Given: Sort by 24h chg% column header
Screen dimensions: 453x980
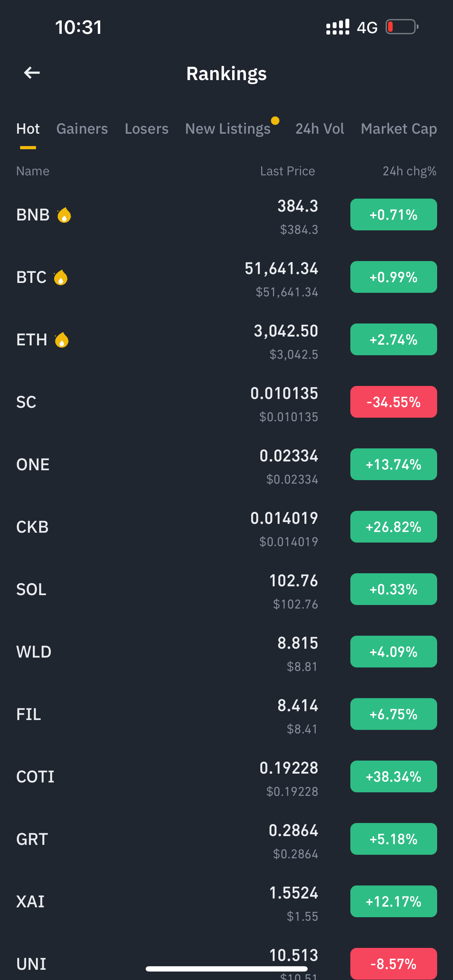Looking at the screenshot, I should click(409, 171).
